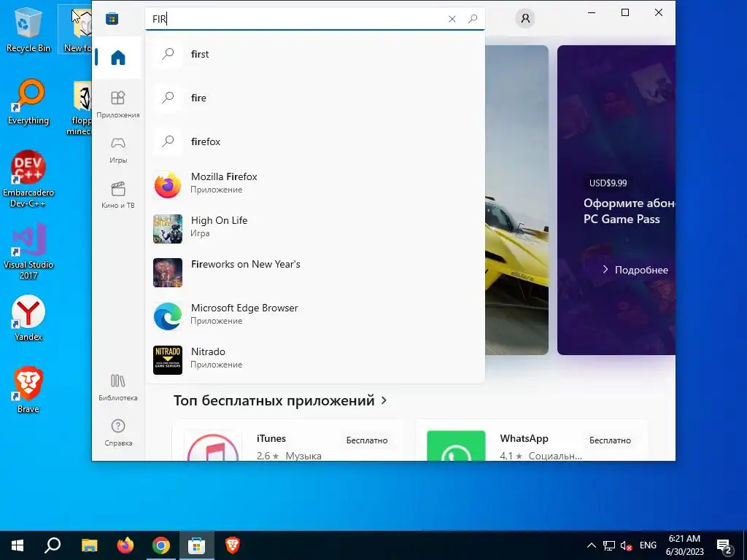Screen dimensions: 747x560
Task: Open the Yandex browser desktop shortcut
Action: [28, 318]
